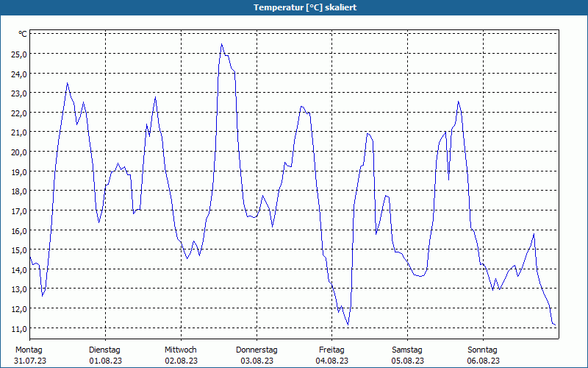The width and height of the screenshot is (588, 368).
Task: Click the date 01.08.23
Action: point(105,361)
